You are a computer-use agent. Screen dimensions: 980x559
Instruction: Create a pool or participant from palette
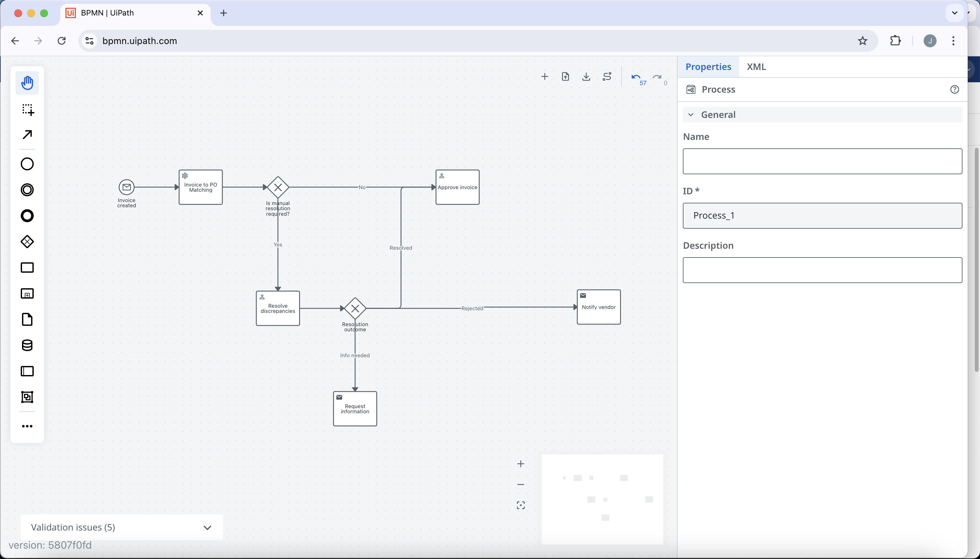click(27, 371)
